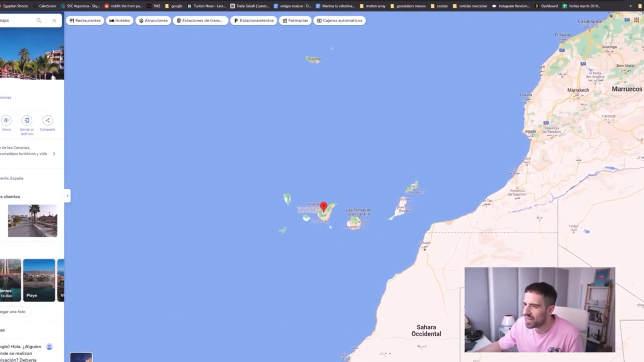Screen dimensions: 644x362
Task: Click the Cerca nearby icon
Action: tap(6, 121)
